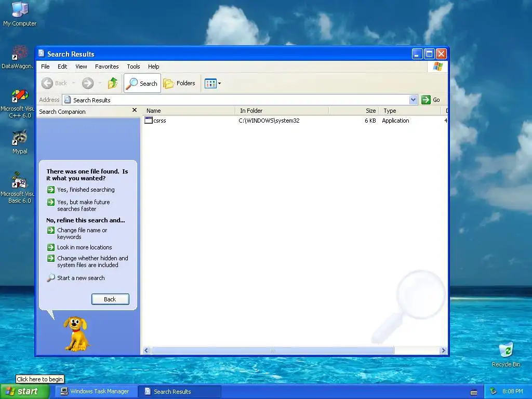Open My Computer desktop icon
The image size is (532, 399).
(20, 14)
